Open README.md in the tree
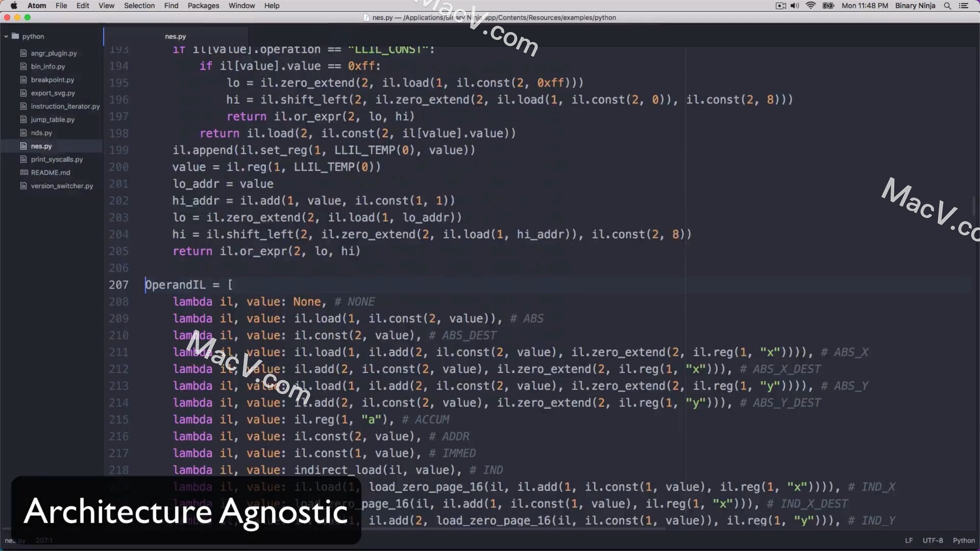This screenshot has width=980, height=551. pyautogui.click(x=51, y=172)
